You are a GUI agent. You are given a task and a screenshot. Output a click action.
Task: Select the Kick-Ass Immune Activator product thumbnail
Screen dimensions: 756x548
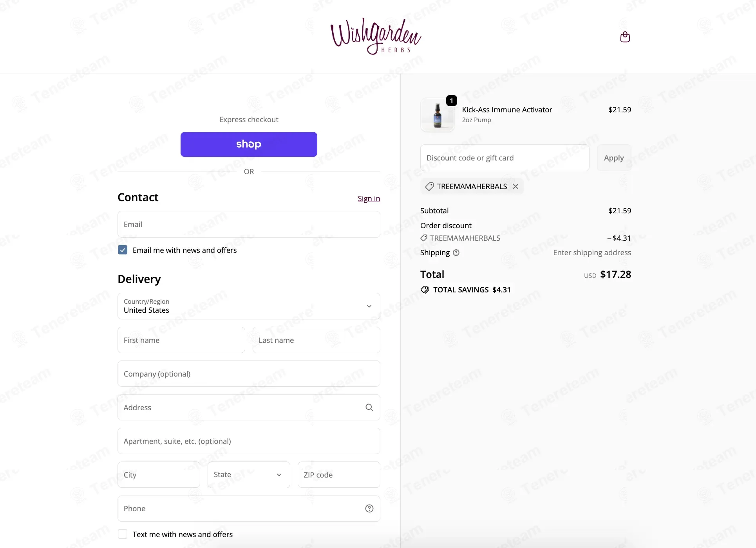[438, 115]
